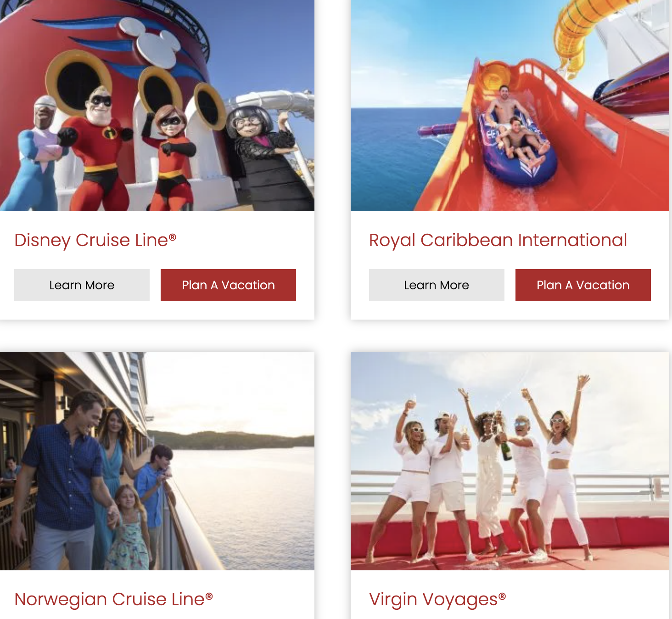
Task: Follow the Norwegian Cruise Line title link
Action: tap(114, 599)
